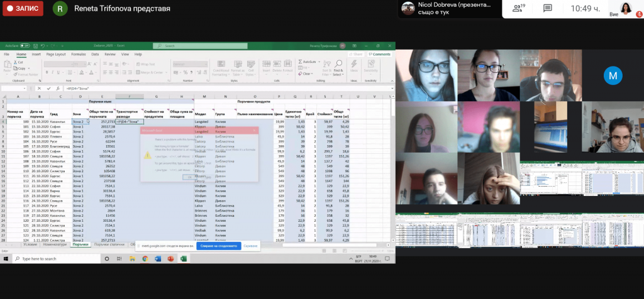Open Cell Styles gallery
The width and height of the screenshot is (644, 299).
(250, 68)
